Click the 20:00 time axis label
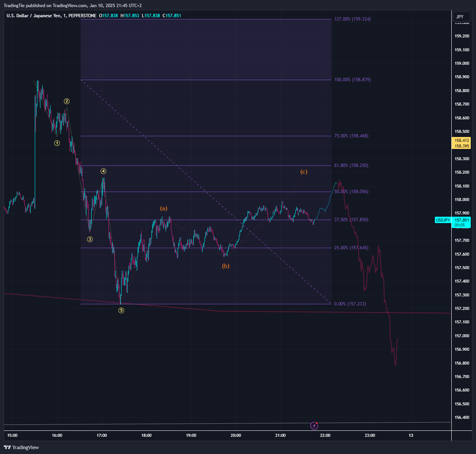Image resolution: width=476 pixels, height=454 pixels. pyautogui.click(x=236, y=435)
